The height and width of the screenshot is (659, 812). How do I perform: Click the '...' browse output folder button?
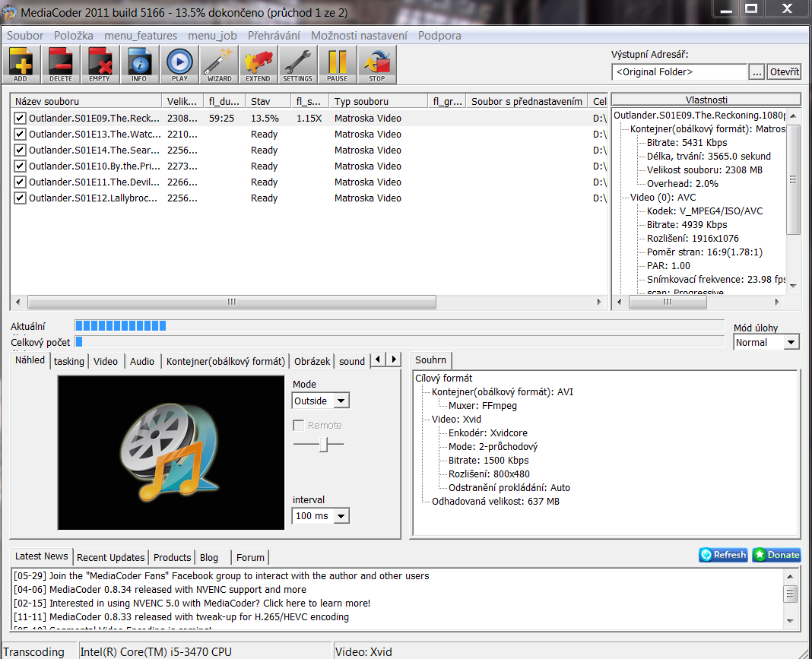pos(756,72)
